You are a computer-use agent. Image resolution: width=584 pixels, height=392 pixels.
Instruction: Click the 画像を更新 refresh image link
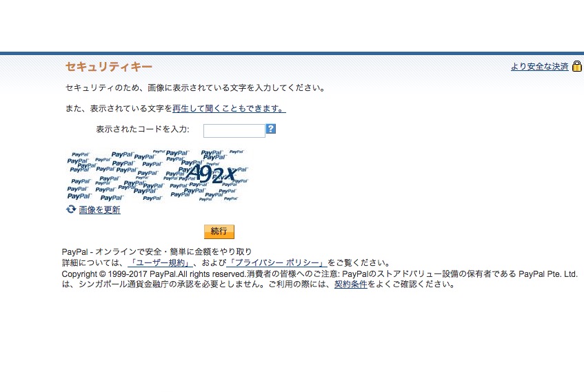click(99, 209)
